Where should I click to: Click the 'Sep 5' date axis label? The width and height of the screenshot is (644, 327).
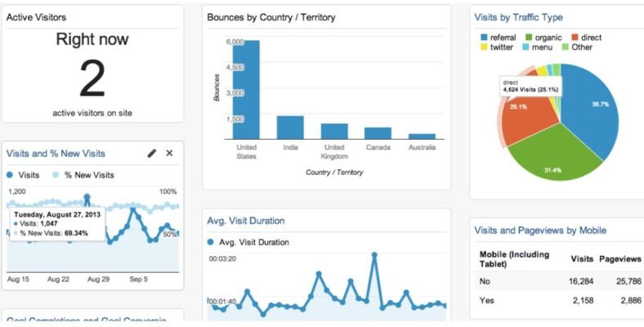138,280
